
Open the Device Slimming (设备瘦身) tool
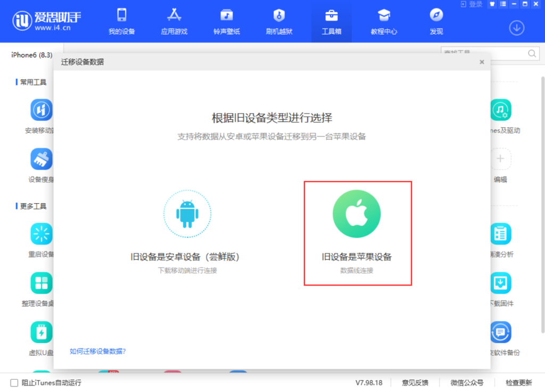[42, 159]
